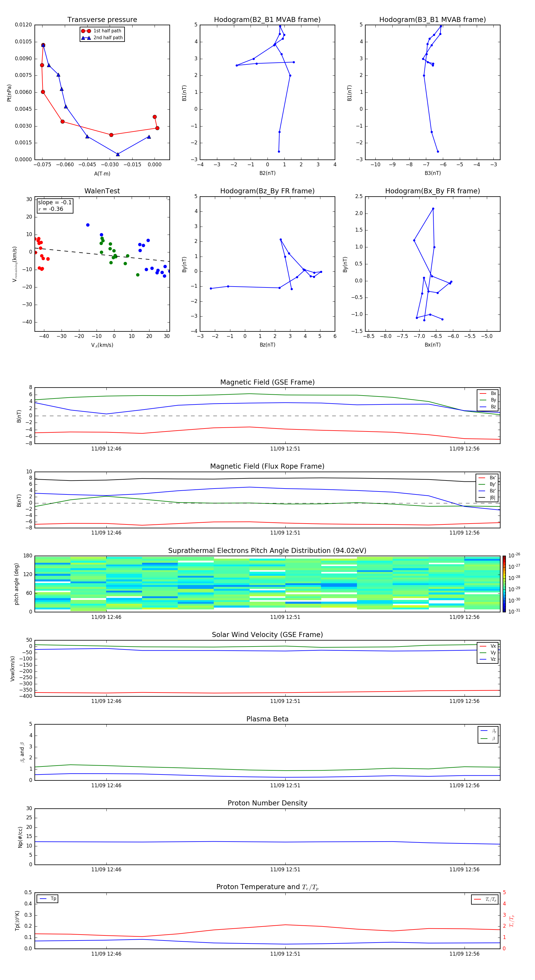The width and height of the screenshot is (535, 980).
Task: Click the red "Te/Tp" right axis label
Action: click(x=512, y=921)
